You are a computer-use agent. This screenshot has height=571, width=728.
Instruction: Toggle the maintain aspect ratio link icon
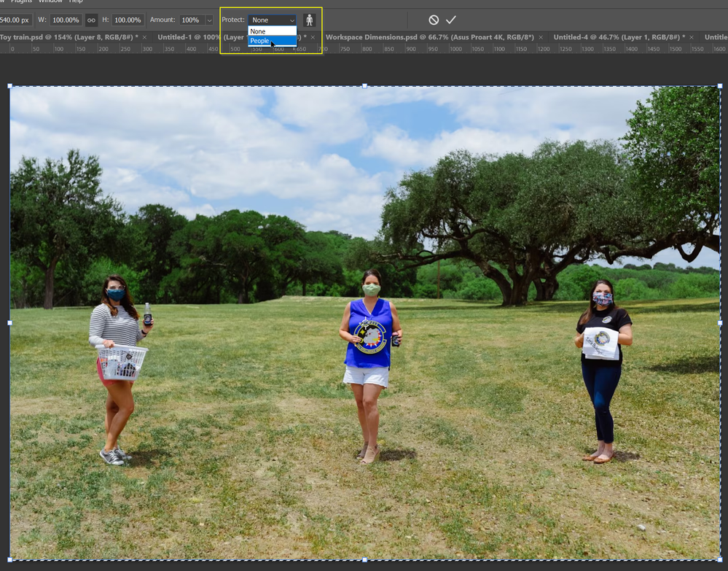point(92,20)
